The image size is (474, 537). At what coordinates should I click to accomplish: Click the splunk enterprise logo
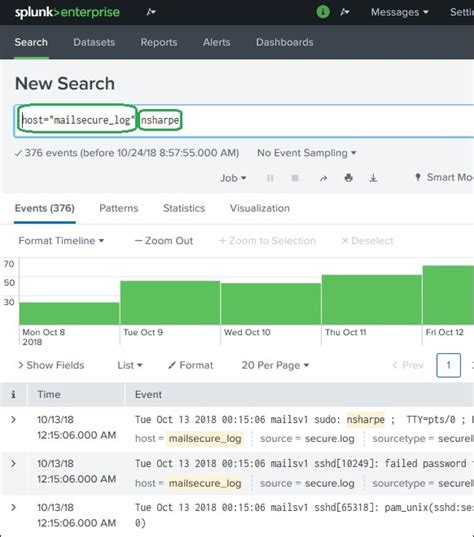[x=67, y=12]
